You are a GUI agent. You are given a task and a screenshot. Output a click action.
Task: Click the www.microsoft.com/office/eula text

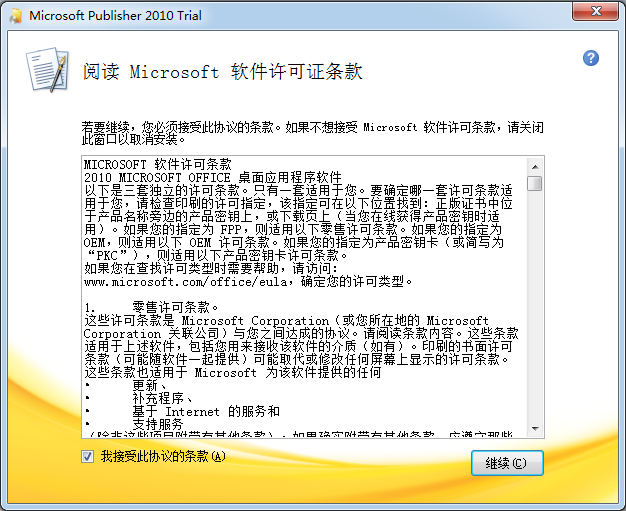[186, 282]
